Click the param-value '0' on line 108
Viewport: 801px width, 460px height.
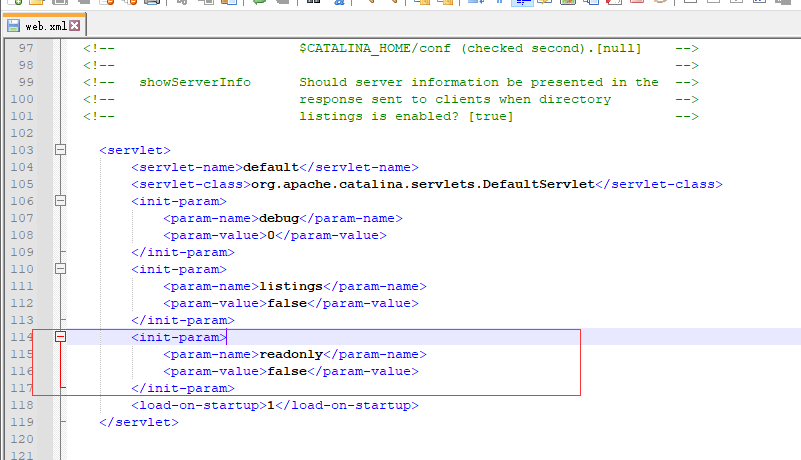point(271,235)
